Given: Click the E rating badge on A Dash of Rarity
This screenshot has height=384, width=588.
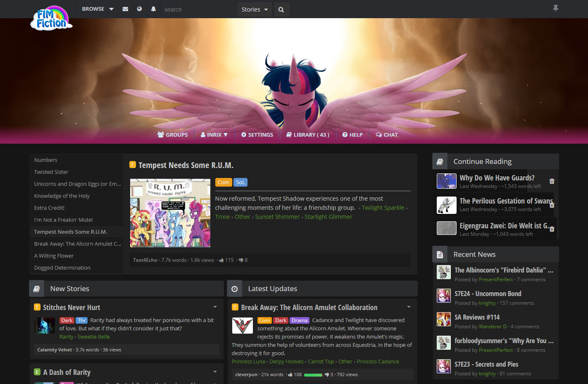Looking at the screenshot, I should click(37, 372).
